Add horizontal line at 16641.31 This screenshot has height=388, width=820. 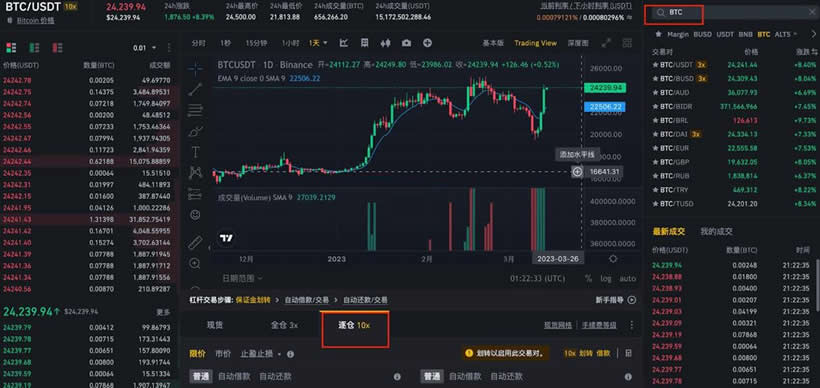[577, 172]
